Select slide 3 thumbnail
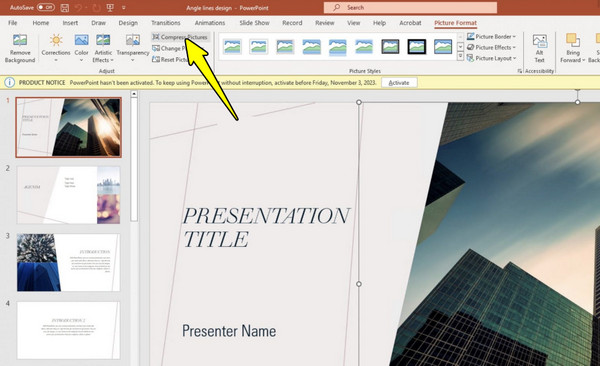 coord(68,263)
